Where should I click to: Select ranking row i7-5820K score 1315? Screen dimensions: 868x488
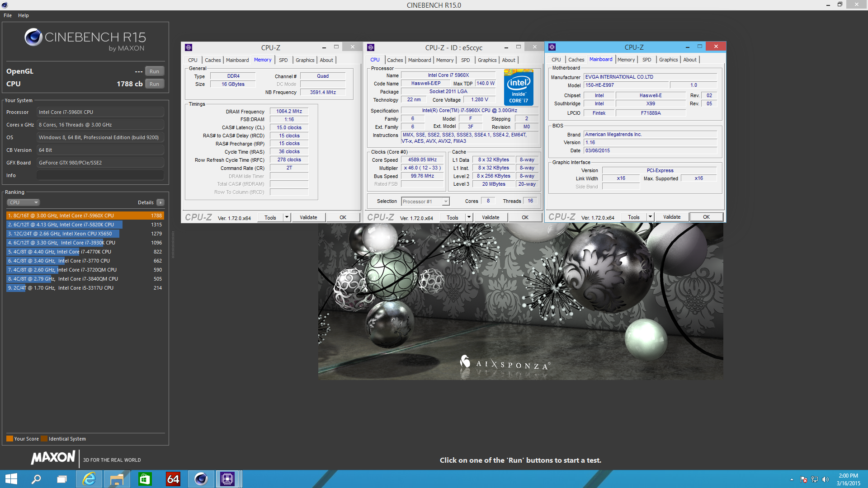pos(85,225)
